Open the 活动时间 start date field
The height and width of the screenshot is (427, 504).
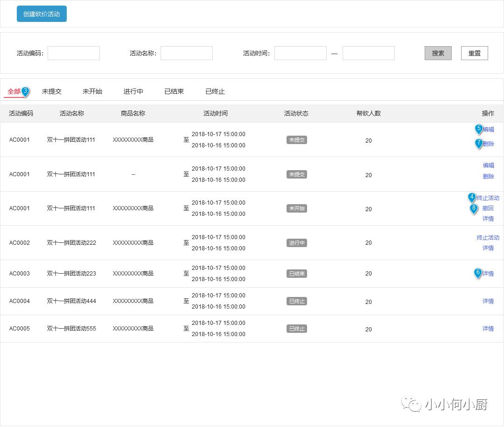[x=300, y=53]
